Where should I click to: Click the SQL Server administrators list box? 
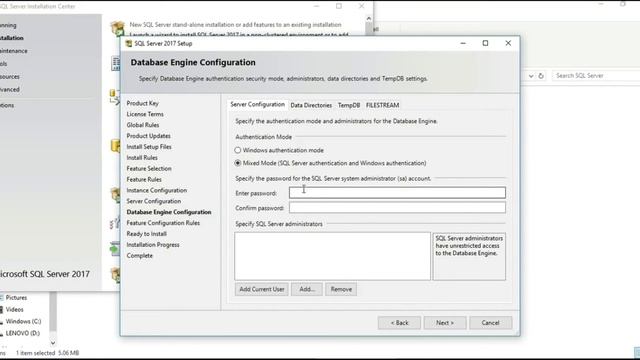[x=332, y=256]
